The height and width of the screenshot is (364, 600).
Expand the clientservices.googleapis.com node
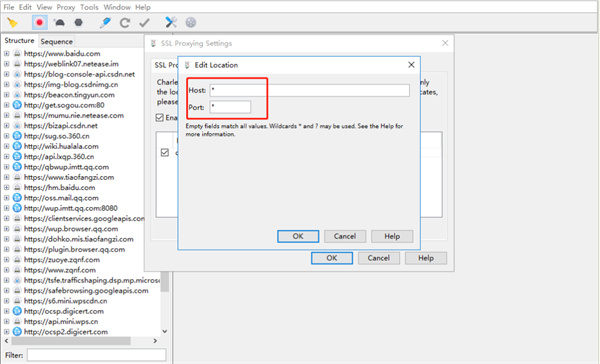(7, 219)
